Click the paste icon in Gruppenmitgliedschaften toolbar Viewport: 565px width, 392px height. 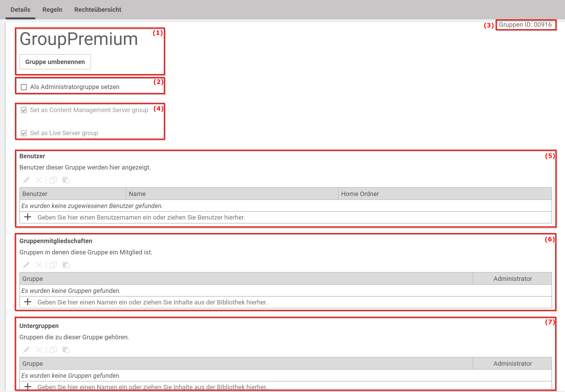point(66,265)
